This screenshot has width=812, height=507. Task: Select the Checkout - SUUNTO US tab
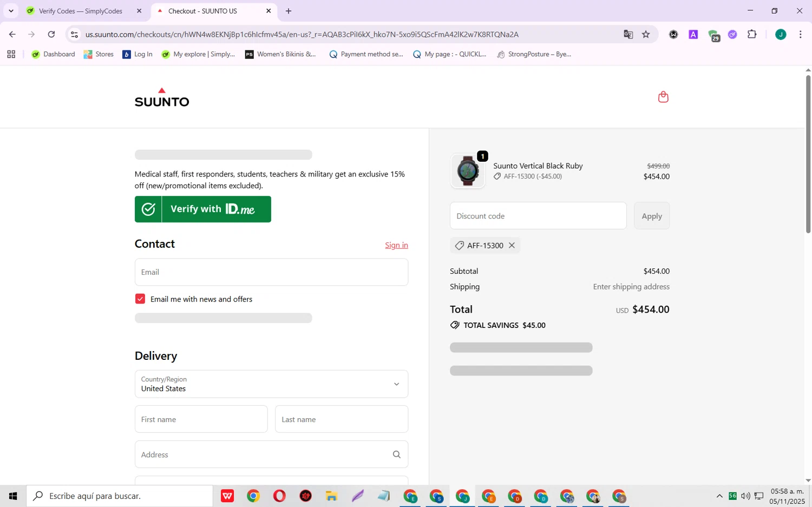(214, 11)
